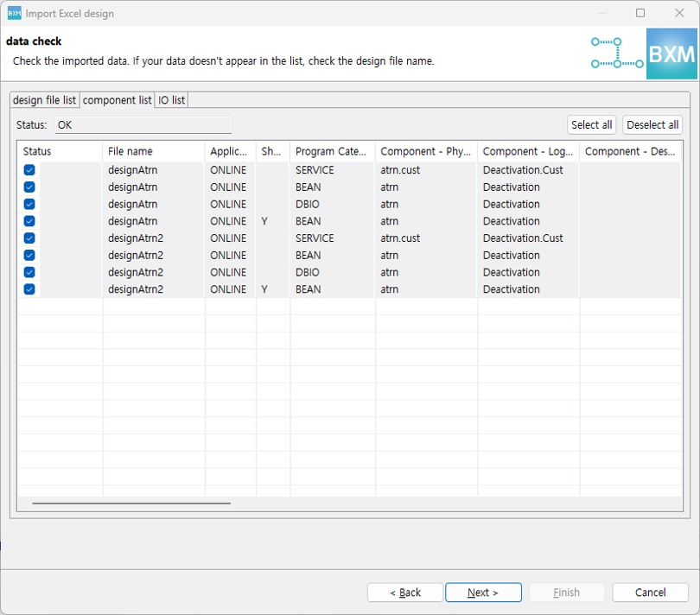The height and width of the screenshot is (615, 700).
Task: Toggle checkbox for designAtrn2 SERVICE row
Action: (29, 238)
